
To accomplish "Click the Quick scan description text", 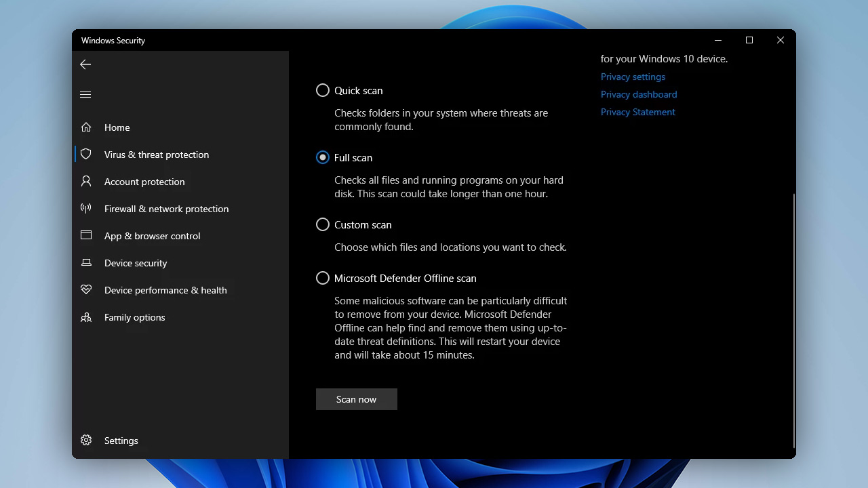I will [441, 120].
